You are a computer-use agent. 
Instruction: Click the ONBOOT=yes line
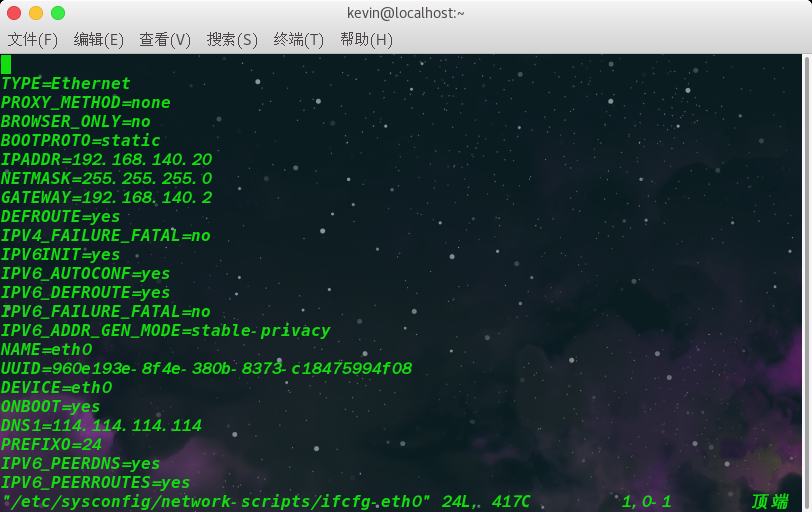tap(50, 406)
